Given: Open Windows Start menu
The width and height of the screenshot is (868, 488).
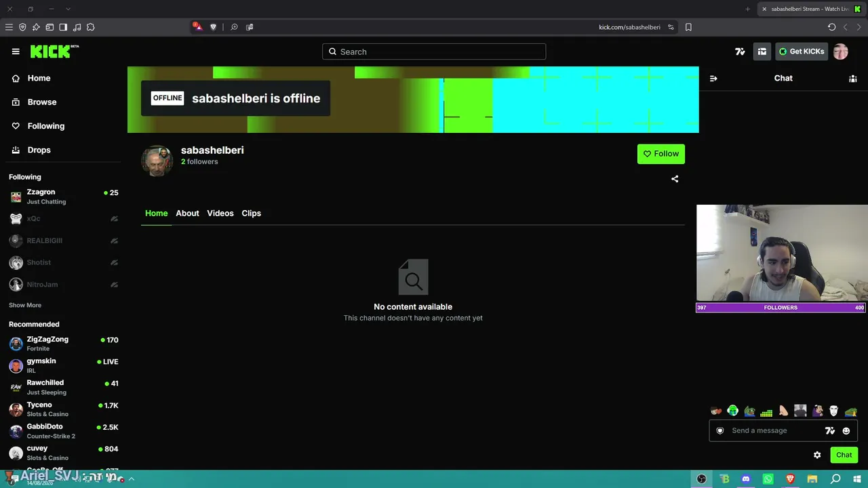Looking at the screenshot, I should coord(857,479).
